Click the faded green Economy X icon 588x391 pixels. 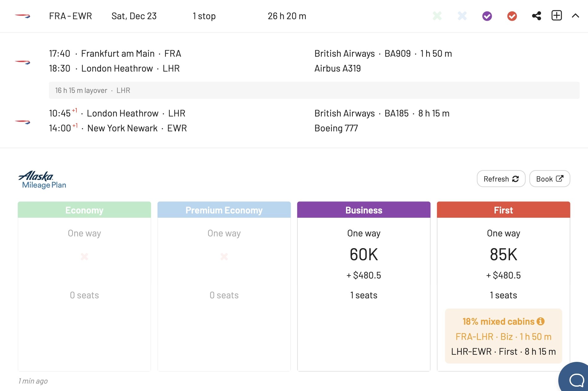[437, 16]
